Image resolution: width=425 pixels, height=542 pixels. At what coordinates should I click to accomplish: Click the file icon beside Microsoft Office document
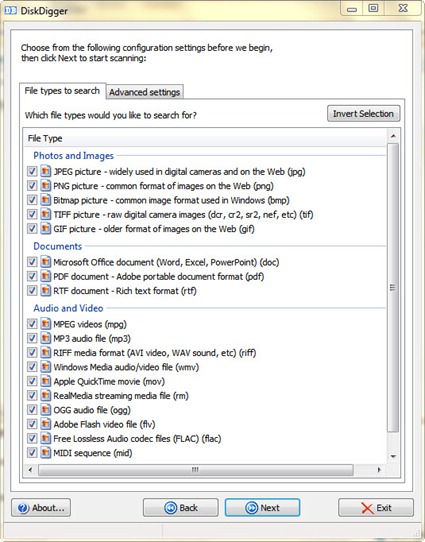coord(45,262)
